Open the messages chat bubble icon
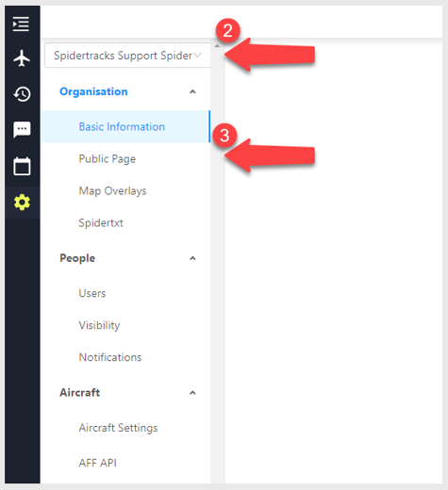448x490 pixels. (22, 129)
